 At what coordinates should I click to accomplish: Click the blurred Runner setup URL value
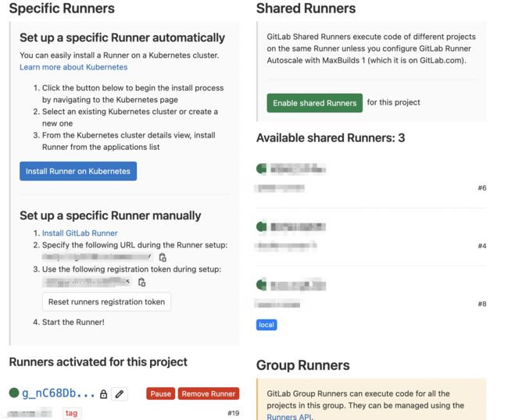(x=97, y=257)
